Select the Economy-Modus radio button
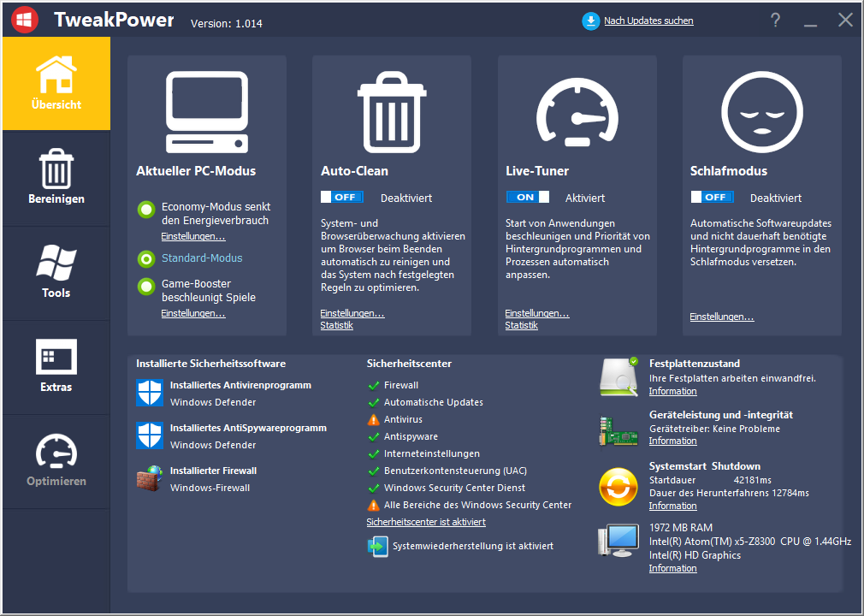The image size is (864, 616). tap(146, 209)
